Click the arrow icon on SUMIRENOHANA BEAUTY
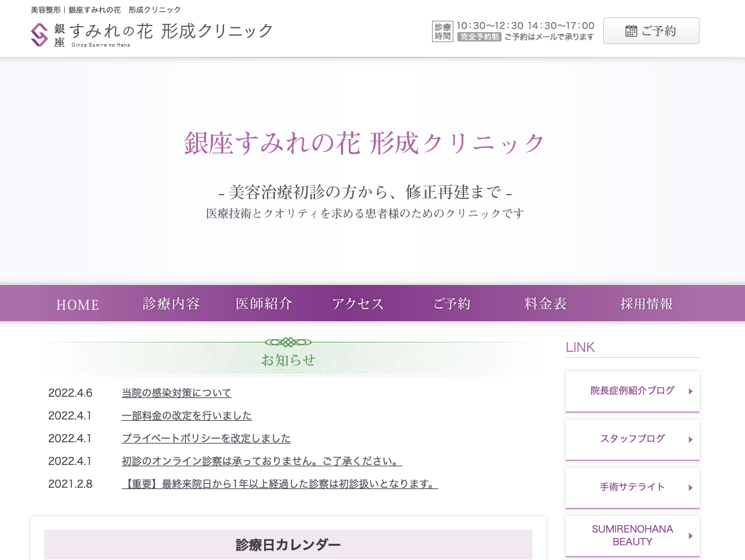745x560 pixels. click(x=689, y=535)
